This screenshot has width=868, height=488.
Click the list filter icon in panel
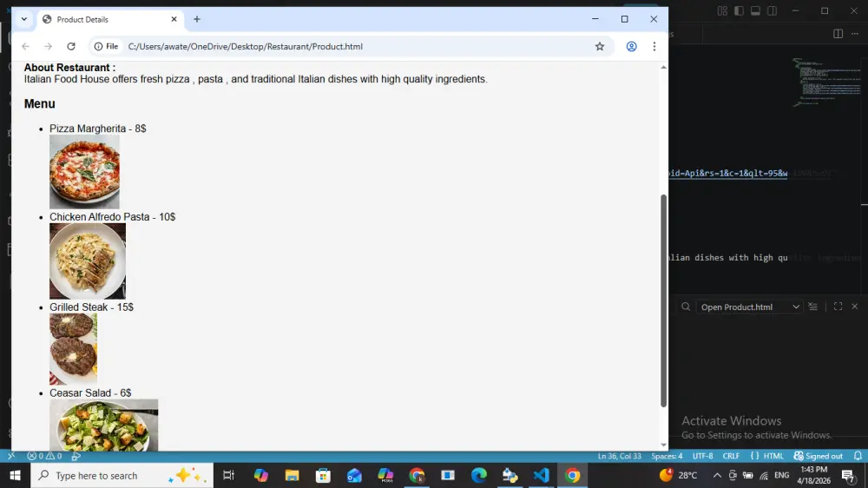coord(812,307)
